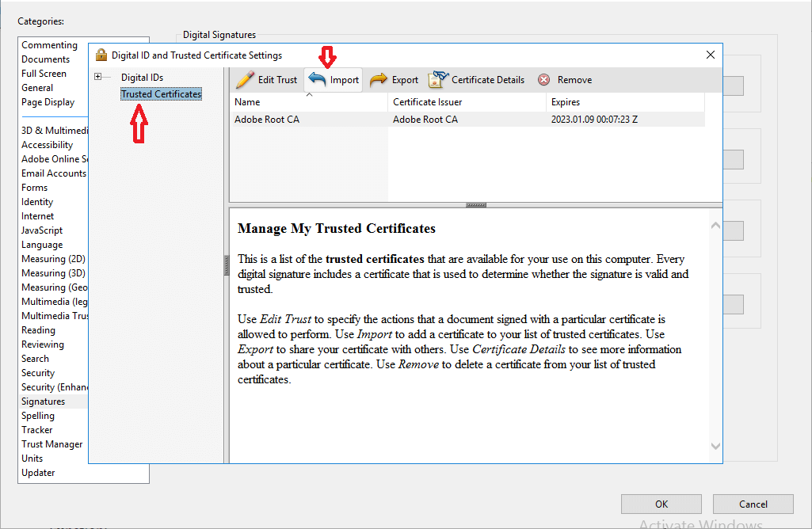Screen dimensions: 812x529
Task: Open Certificate Details from the toolbar
Action: [477, 79]
